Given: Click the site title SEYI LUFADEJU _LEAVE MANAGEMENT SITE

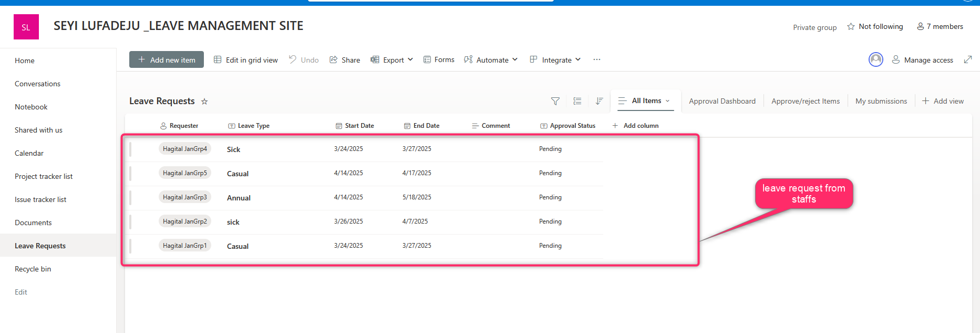Looking at the screenshot, I should coord(178,26).
